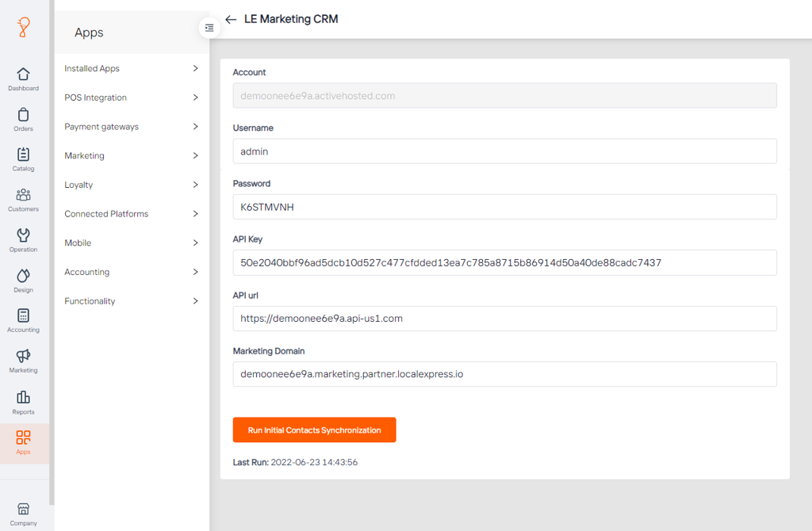
Task: Open Functionality menu item
Action: [132, 300]
